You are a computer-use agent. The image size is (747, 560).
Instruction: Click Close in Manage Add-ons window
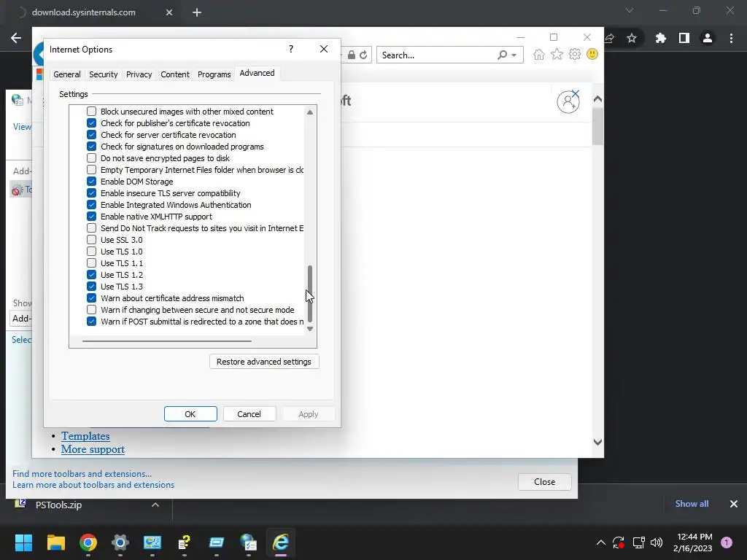[544, 482]
